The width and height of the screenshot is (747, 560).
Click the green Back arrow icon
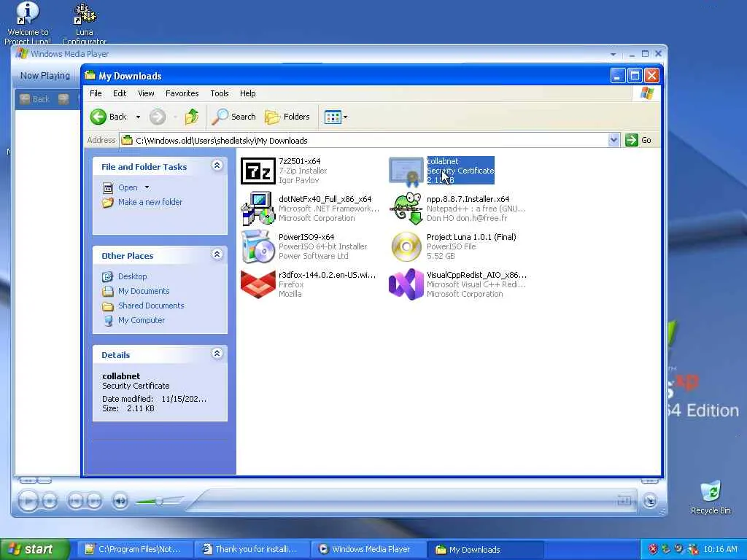pos(98,117)
